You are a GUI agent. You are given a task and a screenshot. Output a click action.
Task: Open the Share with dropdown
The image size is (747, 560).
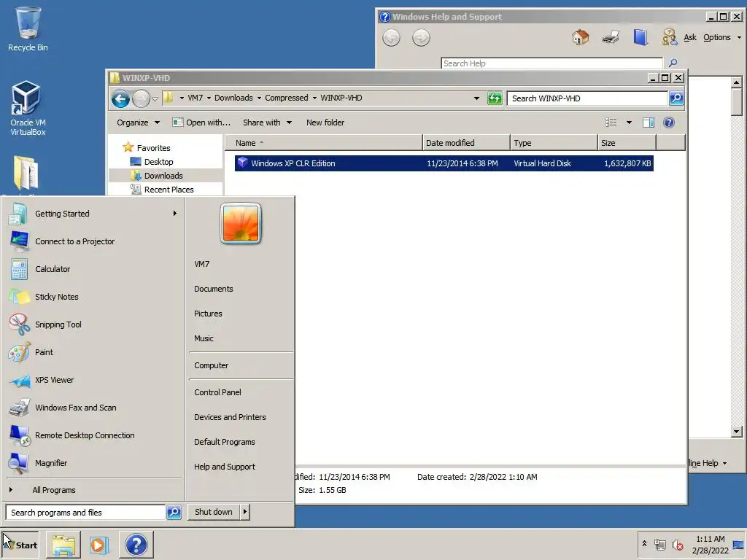[x=267, y=122]
